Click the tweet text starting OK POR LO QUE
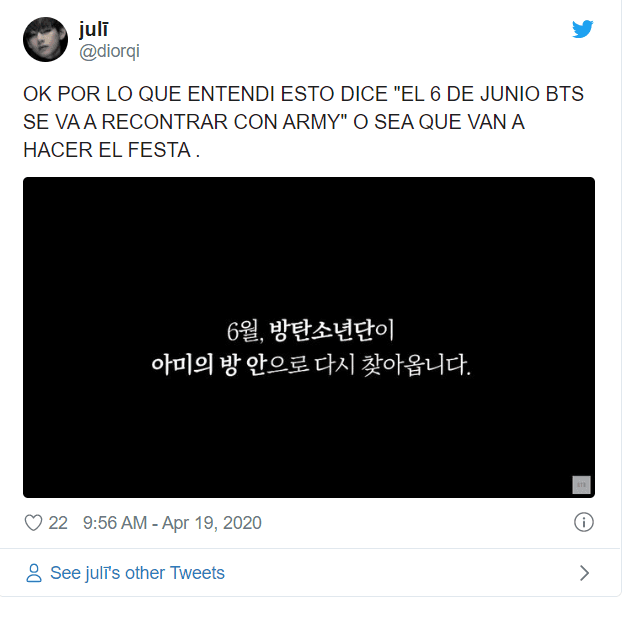The width and height of the screenshot is (626, 619). pyautogui.click(x=303, y=122)
